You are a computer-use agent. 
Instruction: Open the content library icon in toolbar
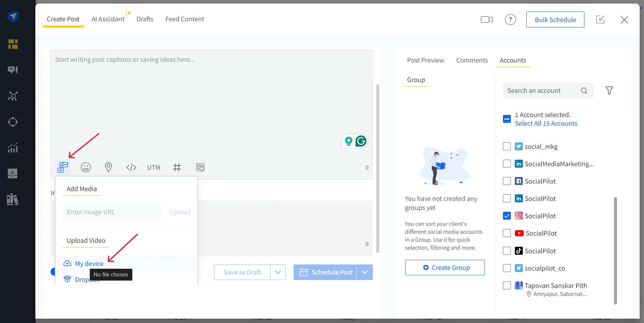pyautogui.click(x=200, y=167)
